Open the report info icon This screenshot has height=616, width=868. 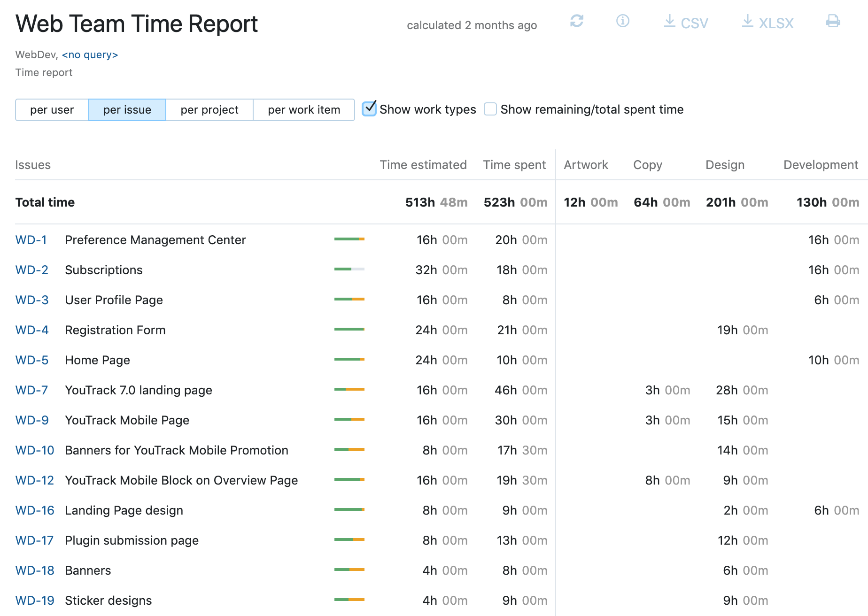tap(622, 21)
